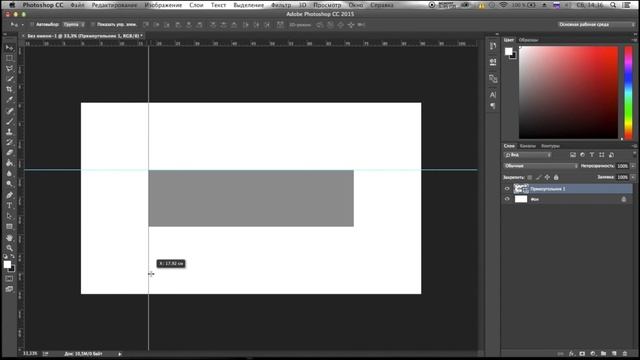Open the Редактирование menu

[114, 5]
